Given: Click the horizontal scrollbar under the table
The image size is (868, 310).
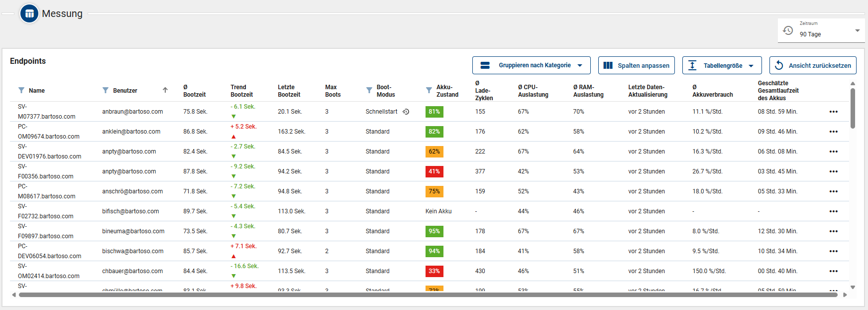Looking at the screenshot, I should coord(428,295).
